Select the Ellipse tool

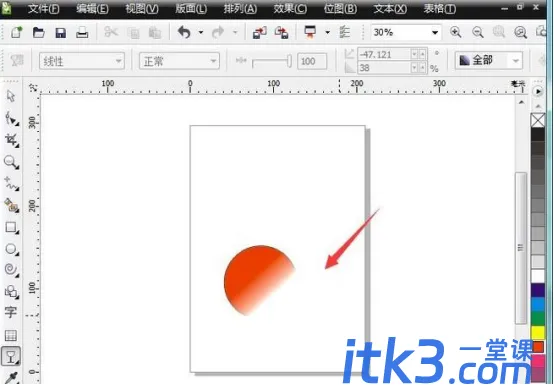11,249
